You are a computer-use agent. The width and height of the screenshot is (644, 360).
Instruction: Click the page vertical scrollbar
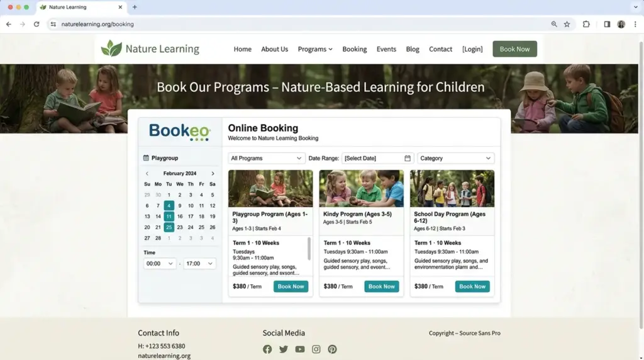(641, 185)
